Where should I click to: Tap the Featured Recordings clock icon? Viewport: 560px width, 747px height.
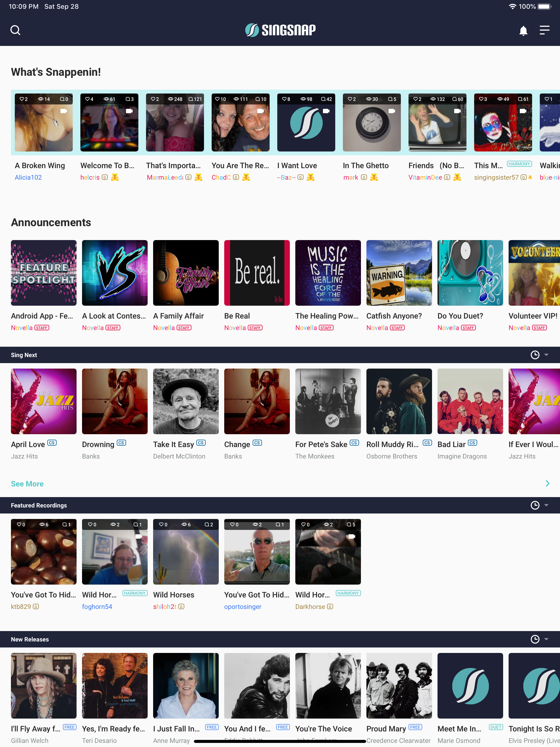535,505
